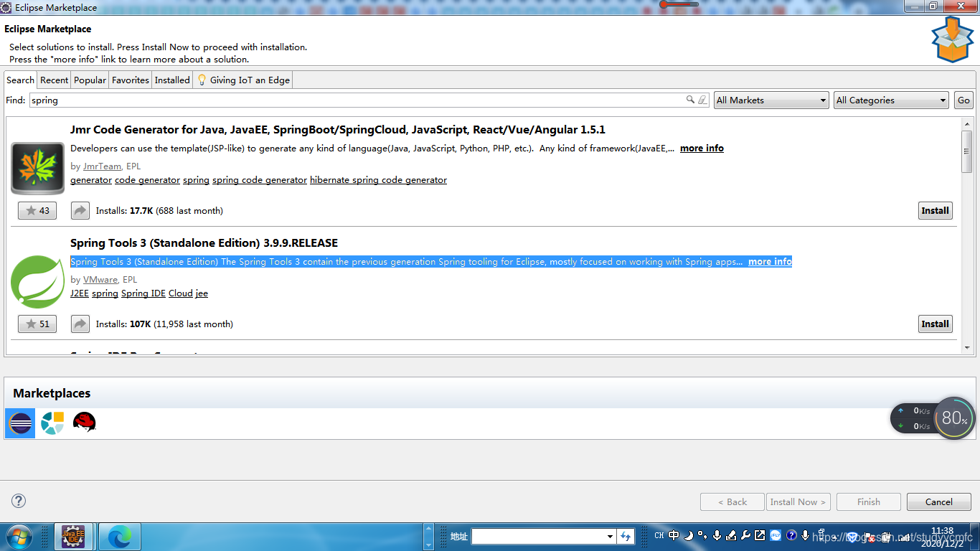Screen dimensions: 980x551
Task: Click the iFLY input icon in tray
Action: coord(776,535)
